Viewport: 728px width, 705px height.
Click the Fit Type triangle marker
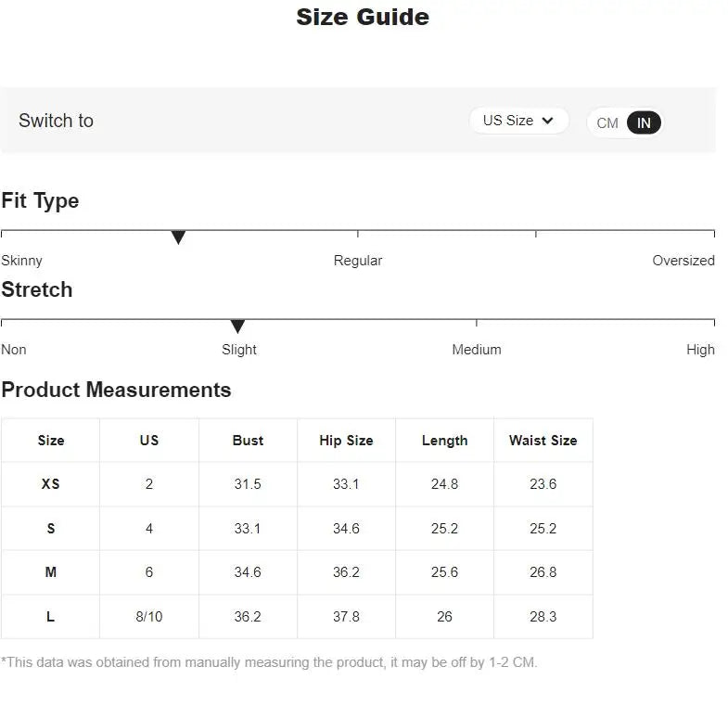point(178,237)
